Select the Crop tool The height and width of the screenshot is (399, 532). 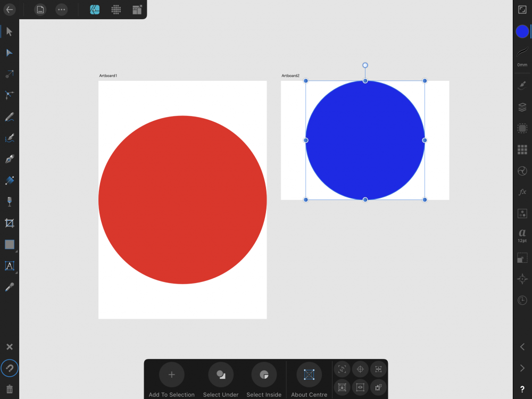9,223
